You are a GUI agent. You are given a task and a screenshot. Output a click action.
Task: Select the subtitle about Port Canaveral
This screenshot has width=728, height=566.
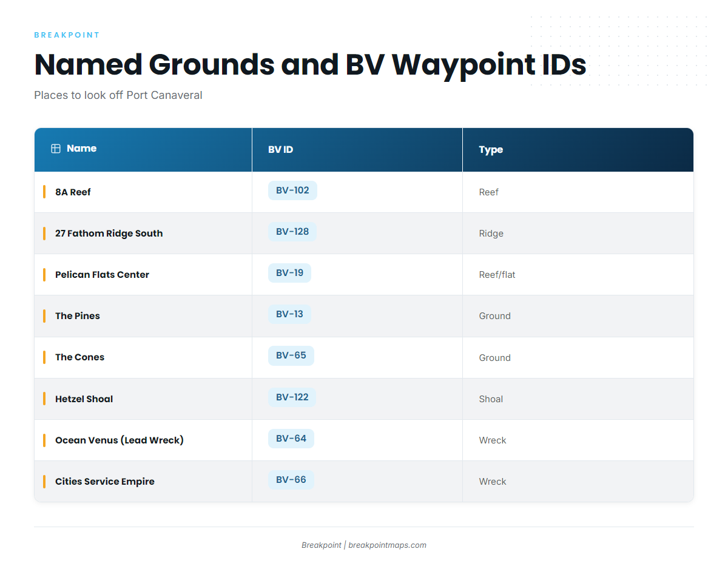(118, 95)
